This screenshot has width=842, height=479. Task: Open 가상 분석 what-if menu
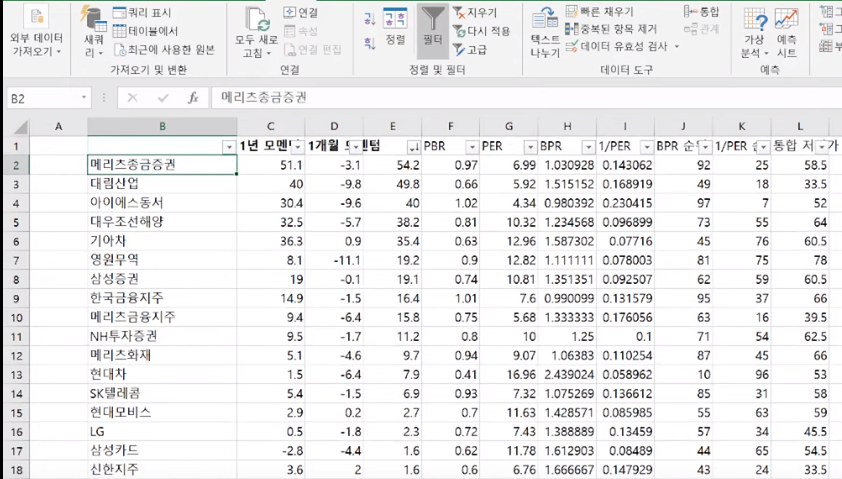754,32
